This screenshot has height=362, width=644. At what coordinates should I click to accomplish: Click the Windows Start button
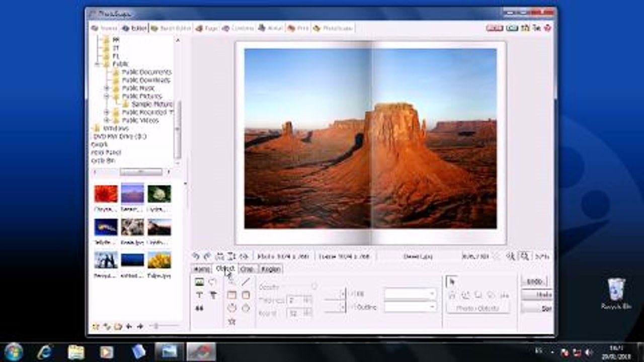pos(14,351)
